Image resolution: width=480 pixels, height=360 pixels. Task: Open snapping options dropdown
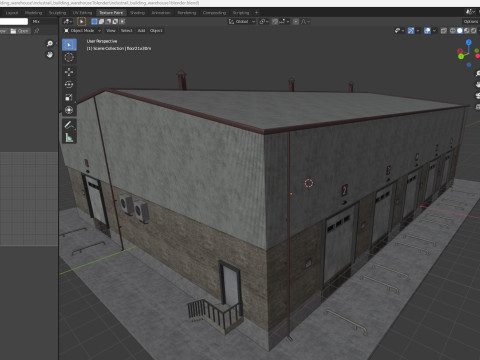tap(284, 22)
